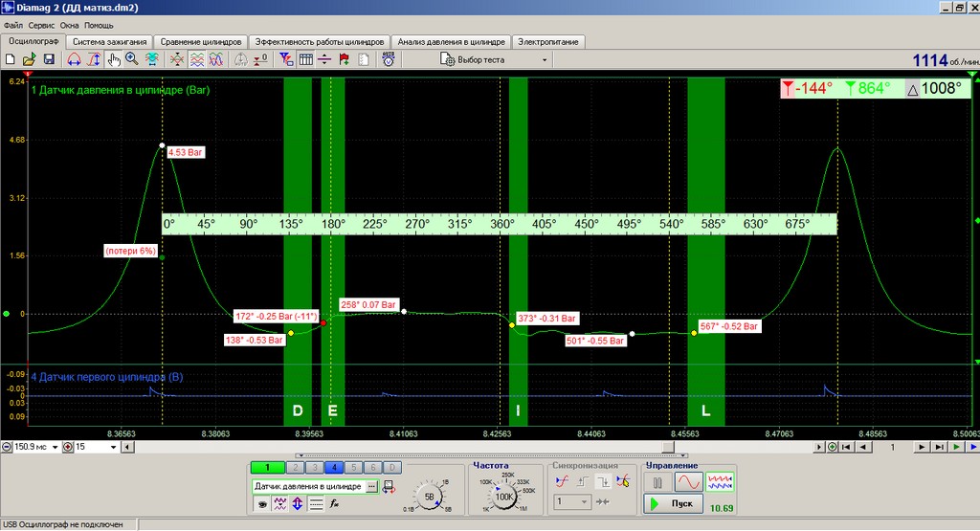Switch to 'Сравнение цилиндров' tab

pos(201,42)
